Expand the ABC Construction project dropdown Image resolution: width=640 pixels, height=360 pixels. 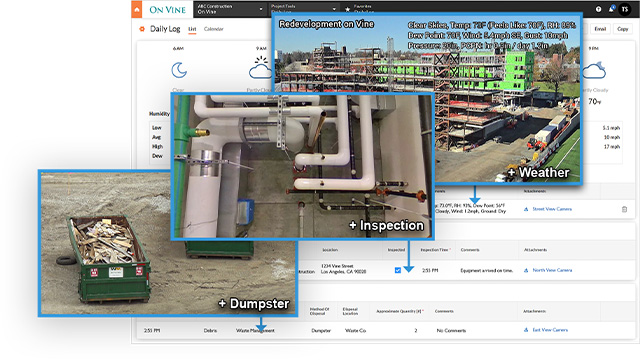click(230, 9)
